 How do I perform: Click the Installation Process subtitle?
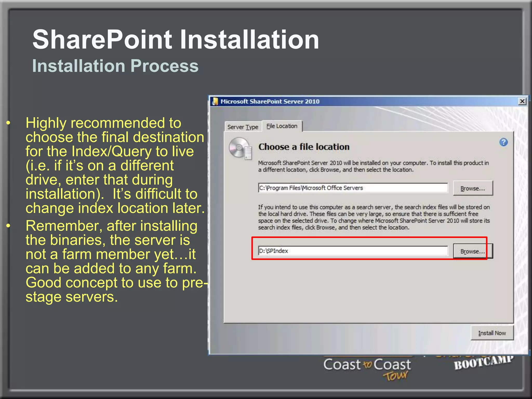[115, 66]
